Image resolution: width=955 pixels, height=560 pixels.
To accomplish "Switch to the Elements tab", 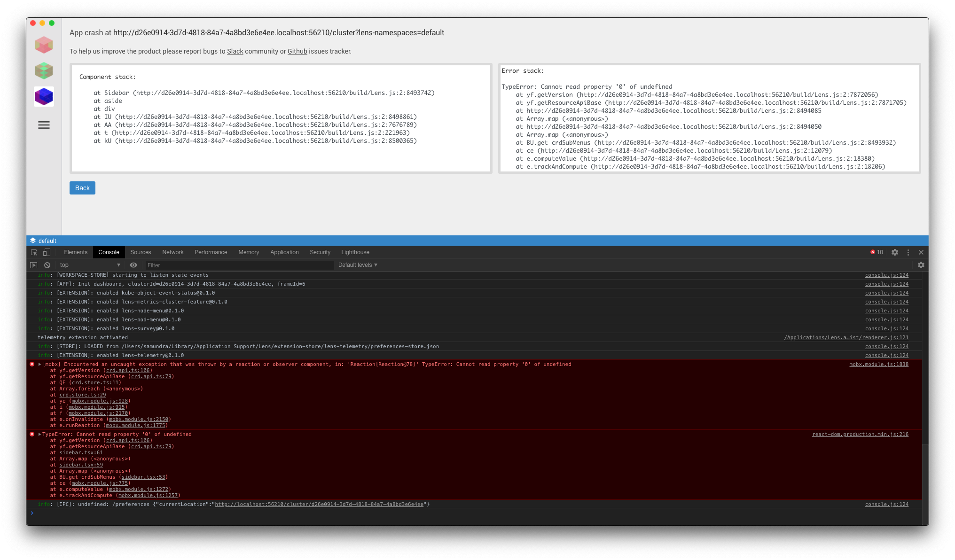I will 76,252.
